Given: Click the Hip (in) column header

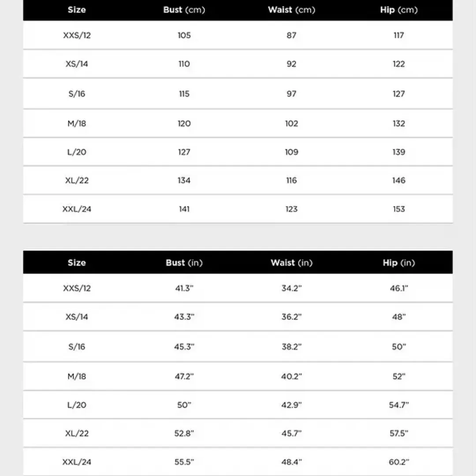Looking at the screenshot, I should tap(398, 263).
